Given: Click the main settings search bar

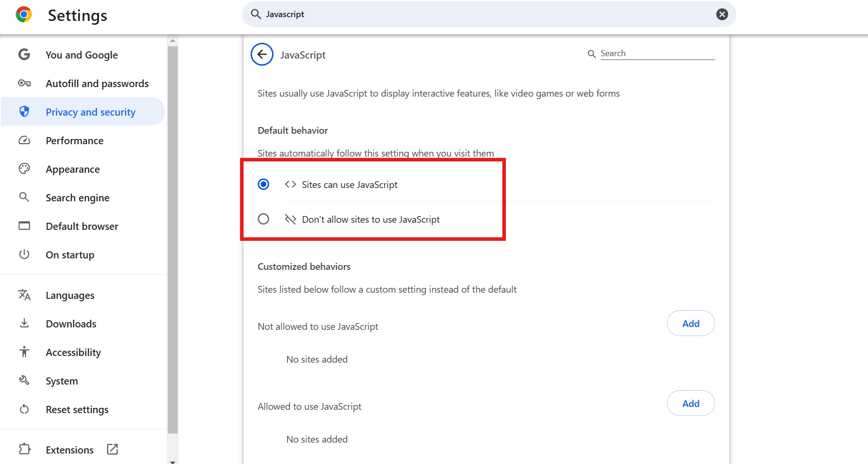Looking at the screenshot, I should click(486, 14).
